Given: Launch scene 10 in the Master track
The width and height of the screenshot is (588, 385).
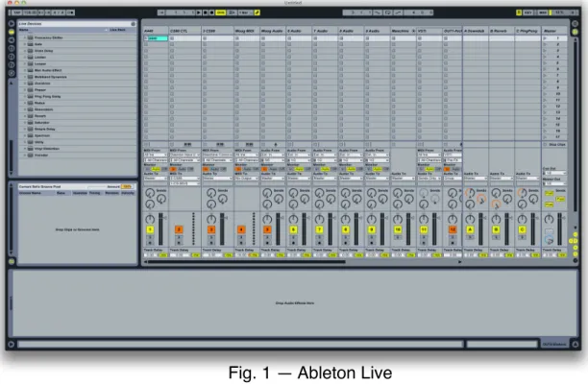Looking at the screenshot, I should (x=546, y=94).
